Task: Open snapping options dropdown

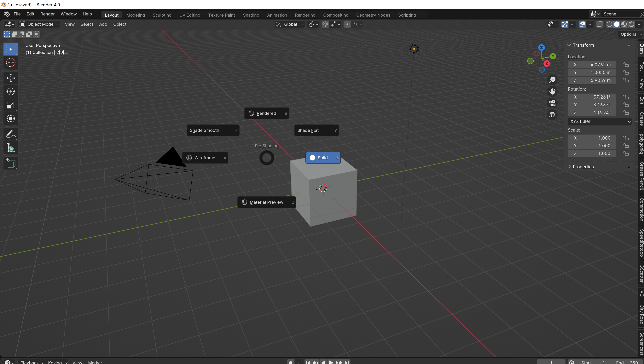Action: click(x=335, y=24)
